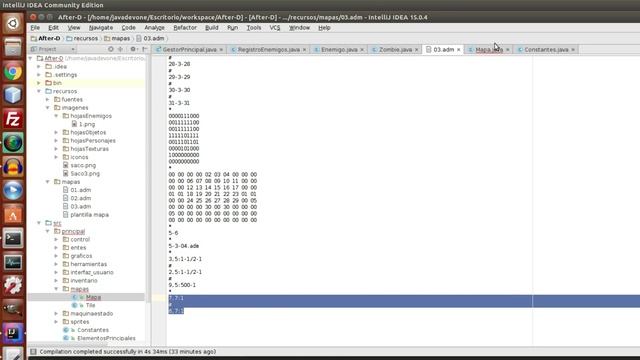640x360 pixels.
Task: Collapse the hojasEnemigos folder
Action: (x=56, y=116)
